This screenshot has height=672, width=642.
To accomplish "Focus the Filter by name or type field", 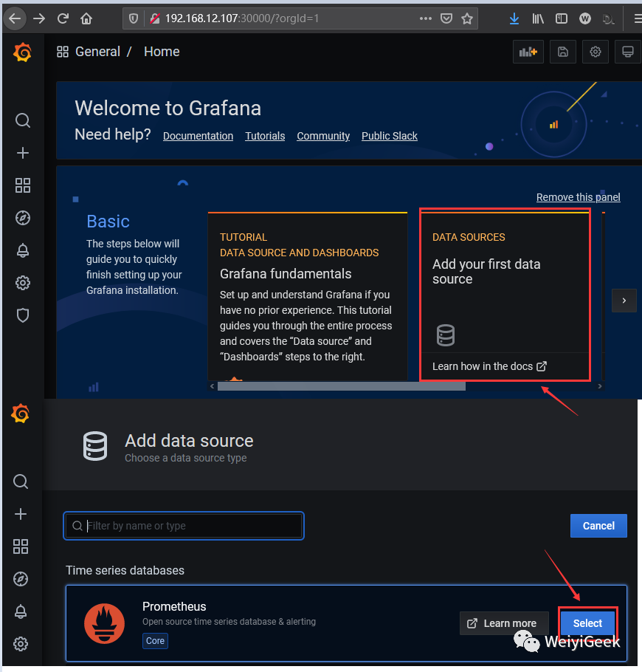I will tap(184, 526).
